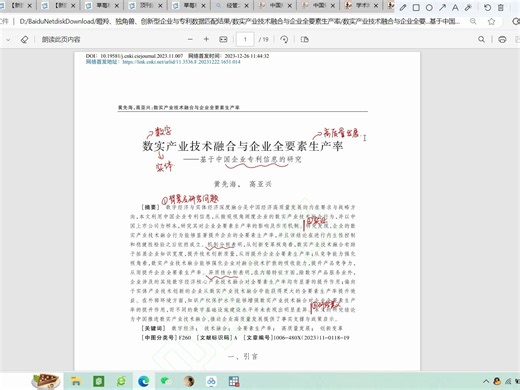This screenshot has height=390, width=520.
Task: Select the PDF eraser tool
Action: pyautogui.click(x=24, y=39)
